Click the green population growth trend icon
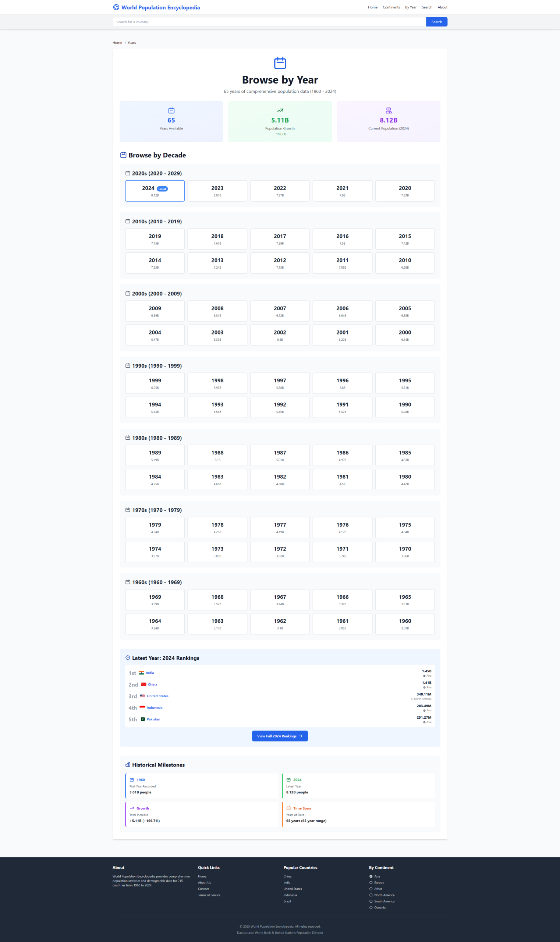This screenshot has height=942, width=560. (280, 111)
